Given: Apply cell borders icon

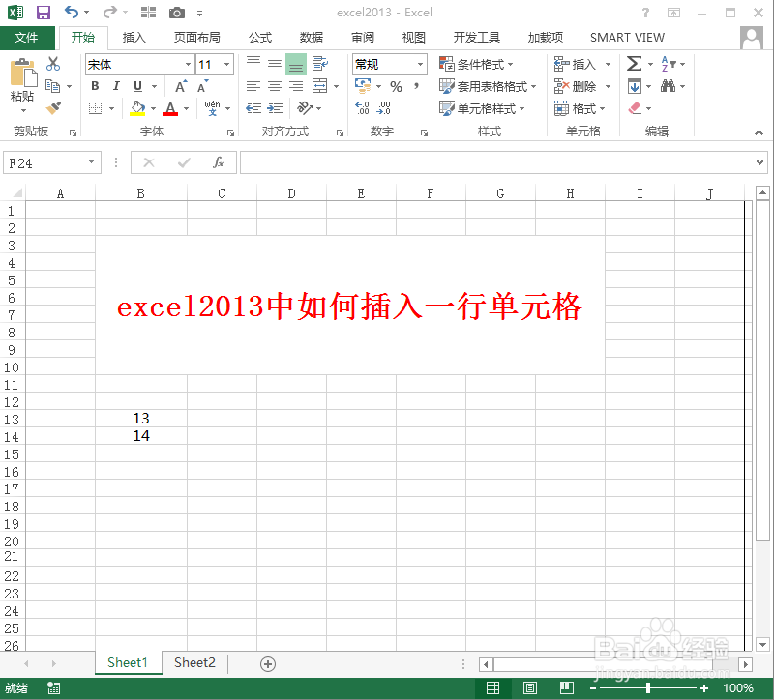Looking at the screenshot, I should pyautogui.click(x=95, y=108).
